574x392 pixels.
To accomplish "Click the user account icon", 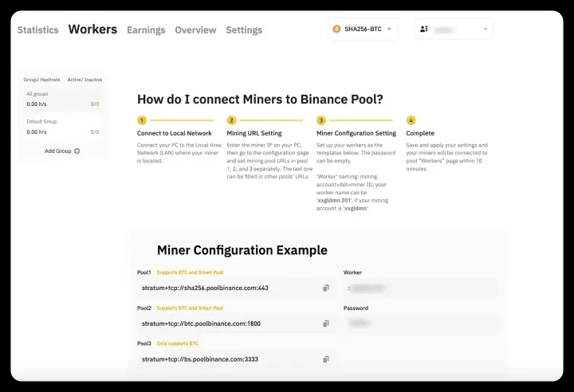I will coord(423,29).
